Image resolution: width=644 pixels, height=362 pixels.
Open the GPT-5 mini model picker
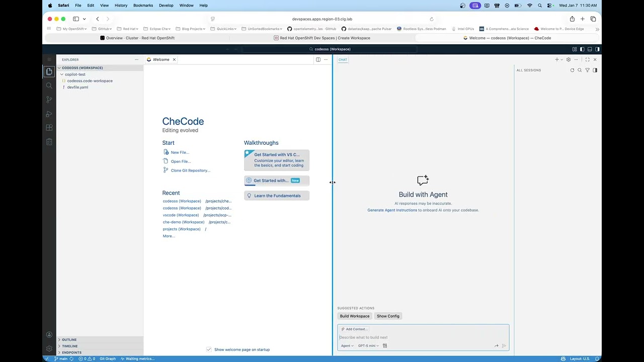[x=368, y=346]
